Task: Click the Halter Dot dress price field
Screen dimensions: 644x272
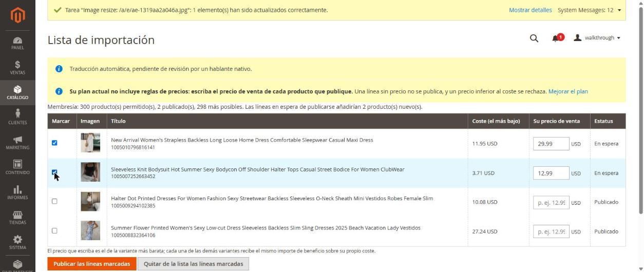Action: (x=551, y=202)
